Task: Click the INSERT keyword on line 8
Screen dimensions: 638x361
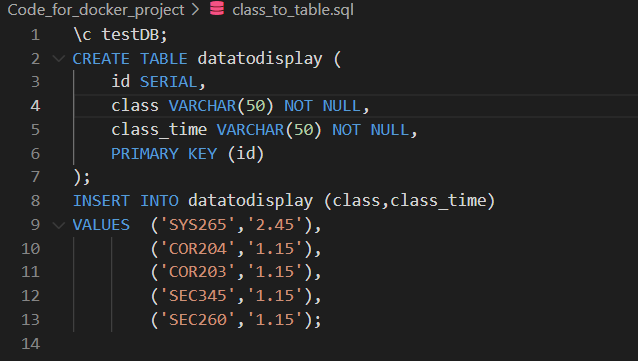Action: (101, 201)
